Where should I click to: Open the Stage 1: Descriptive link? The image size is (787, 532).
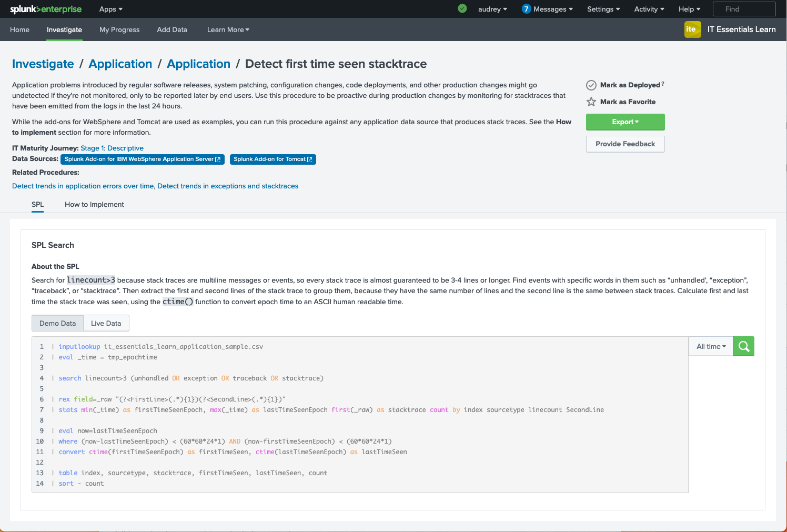click(x=112, y=148)
